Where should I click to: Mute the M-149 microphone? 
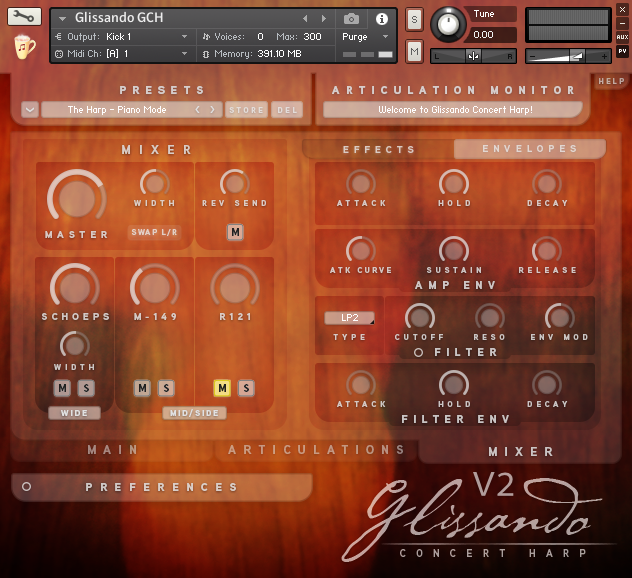pos(142,388)
